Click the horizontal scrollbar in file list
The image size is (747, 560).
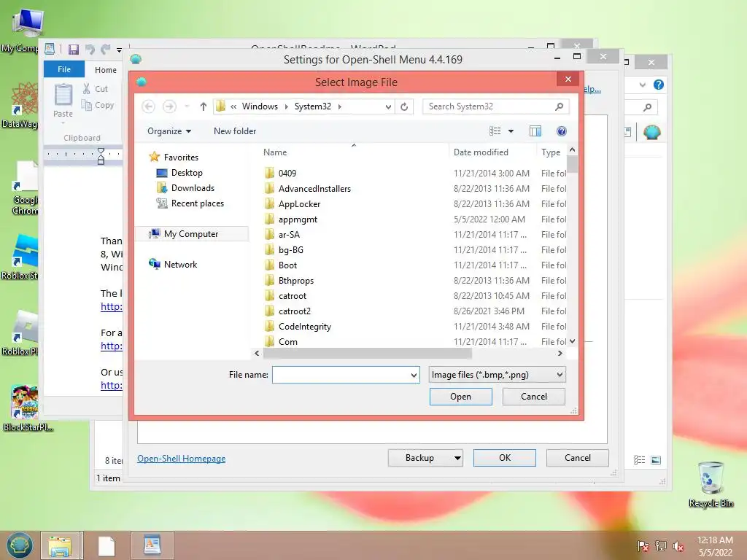coord(368,354)
